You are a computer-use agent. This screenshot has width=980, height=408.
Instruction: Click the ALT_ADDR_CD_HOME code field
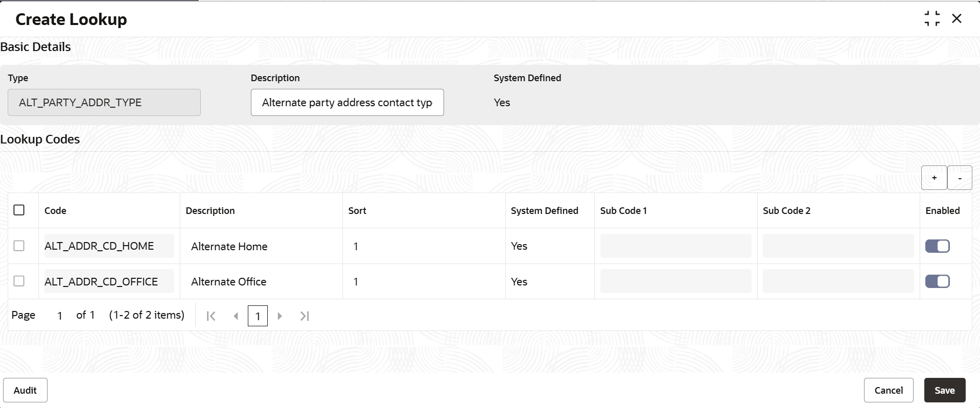tap(109, 246)
